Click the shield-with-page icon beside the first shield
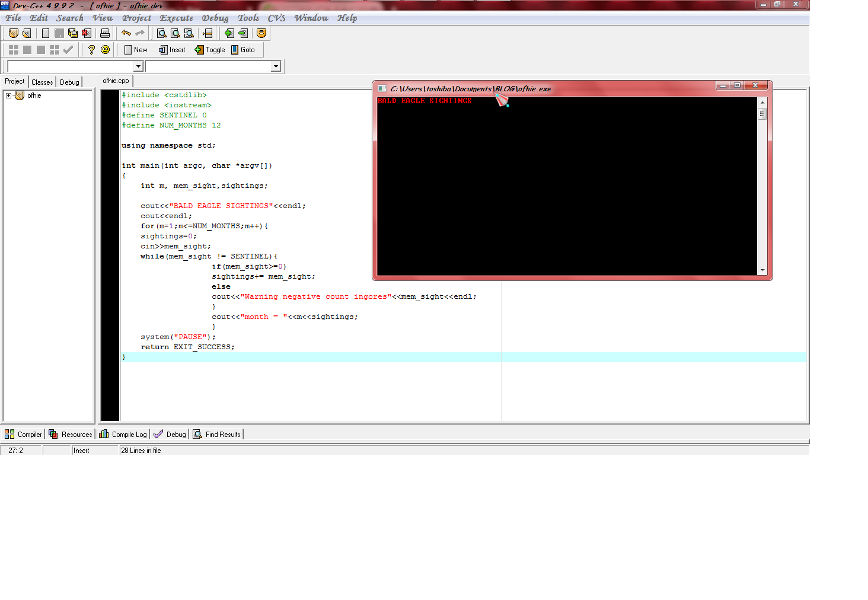The image size is (868, 600). tap(27, 33)
